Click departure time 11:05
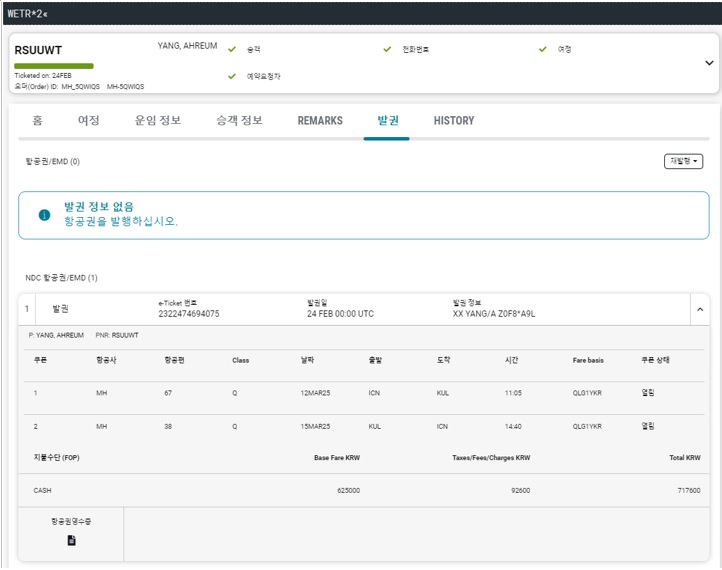722x570 pixels. 513,393
